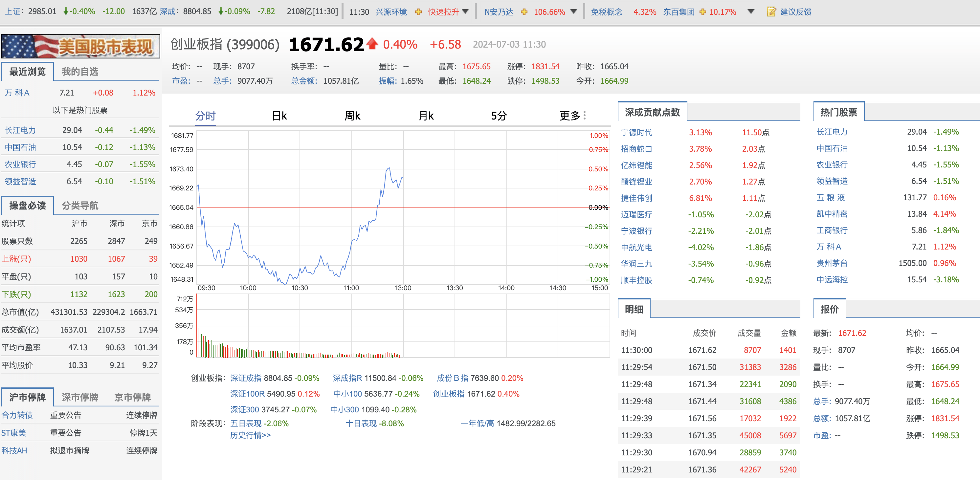Image resolution: width=980 pixels, height=480 pixels.
Task: Click 长江电力 in the 热门股票 panel
Action: pos(831,132)
